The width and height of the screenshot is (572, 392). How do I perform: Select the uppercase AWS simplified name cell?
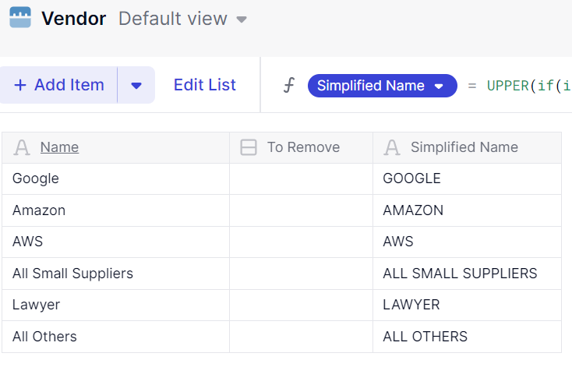tap(467, 242)
